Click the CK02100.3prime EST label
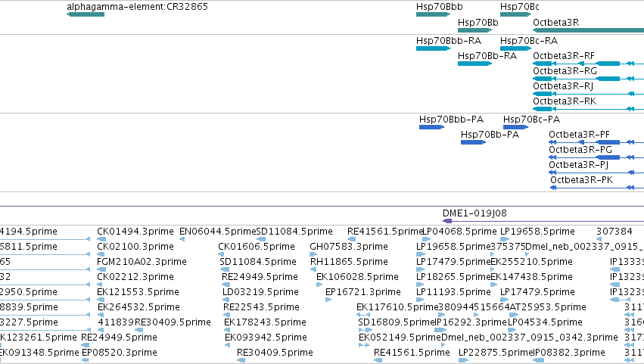 [x=135, y=247]
